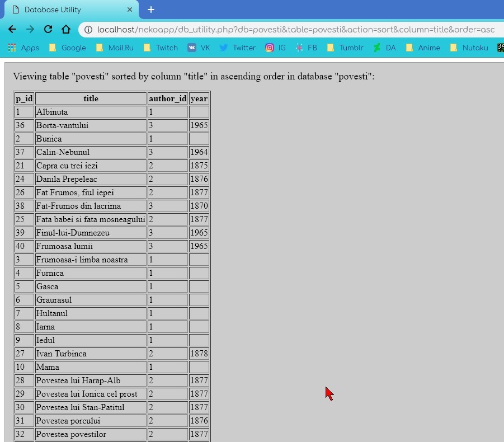The width and height of the screenshot is (504, 442).
Task: Click p_id 36 in Borta-vantului row
Action: (x=24, y=125)
